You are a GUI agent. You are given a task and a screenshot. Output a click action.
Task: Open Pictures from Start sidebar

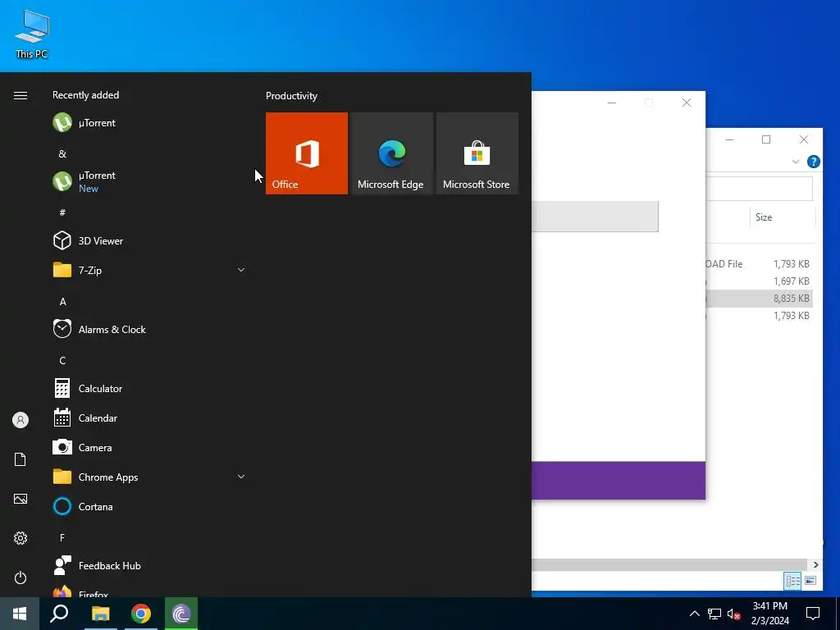pyautogui.click(x=21, y=499)
